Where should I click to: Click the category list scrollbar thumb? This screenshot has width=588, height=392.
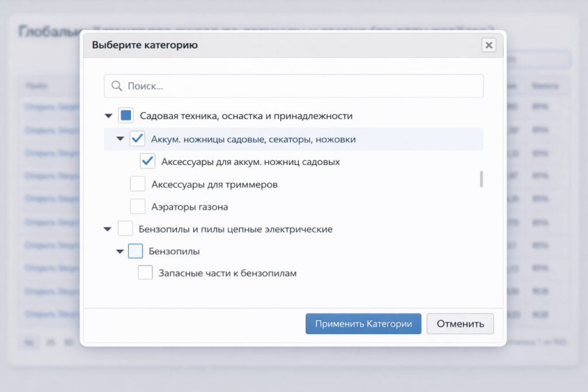point(481,179)
